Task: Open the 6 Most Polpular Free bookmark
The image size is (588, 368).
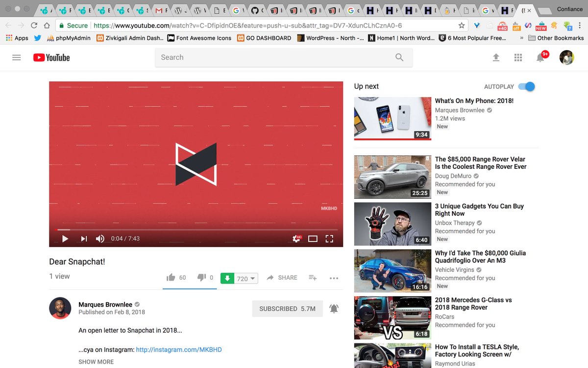Action: [473, 38]
